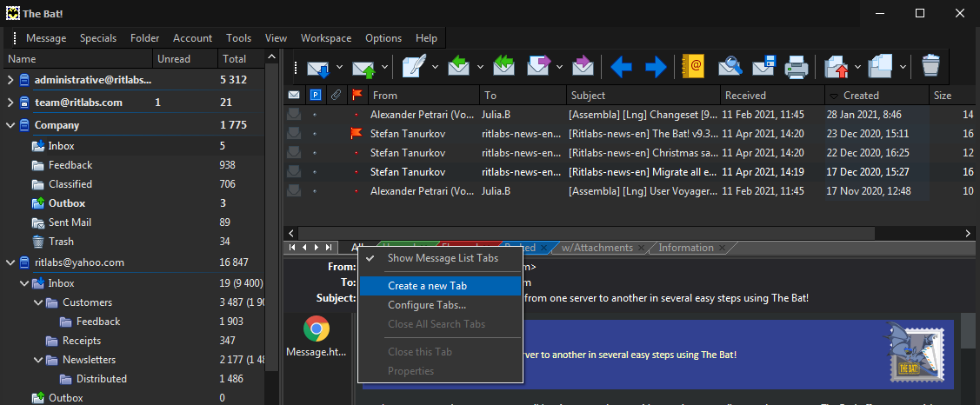Choose Configure Tabs... from context menu
This screenshot has width=980, height=405.
(x=440, y=305)
